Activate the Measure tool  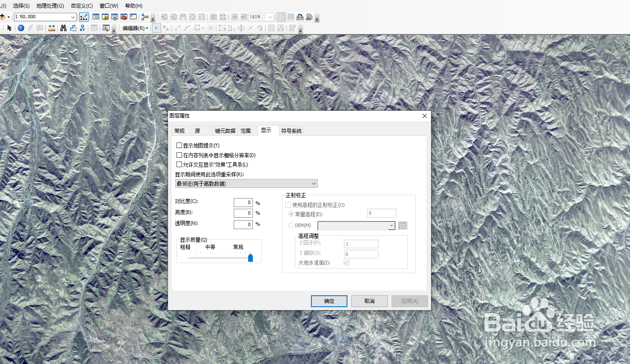tap(52, 28)
